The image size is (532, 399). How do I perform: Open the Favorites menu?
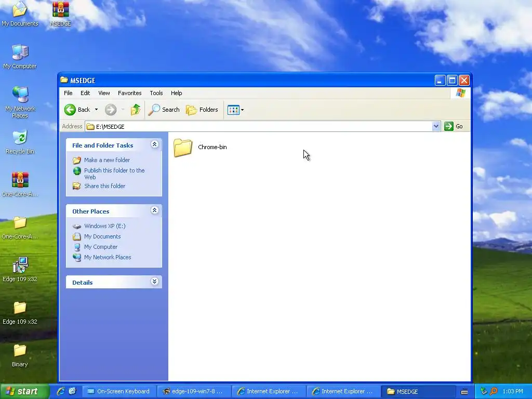click(129, 93)
